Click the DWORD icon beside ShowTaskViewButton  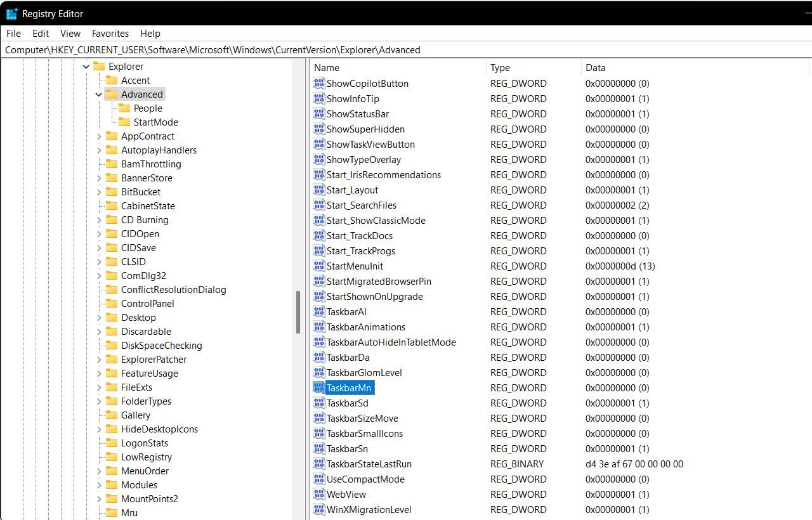318,144
